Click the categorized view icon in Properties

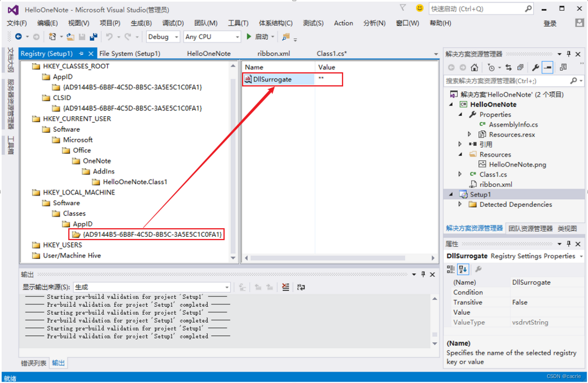450,269
